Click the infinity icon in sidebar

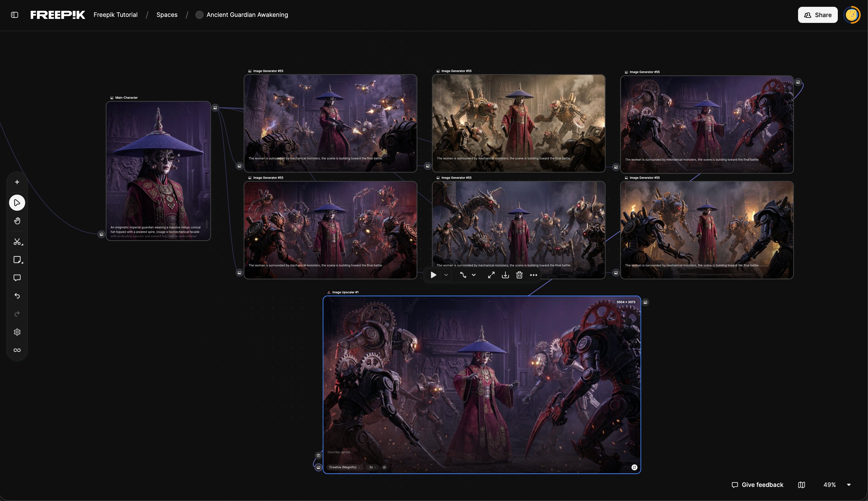pos(17,350)
